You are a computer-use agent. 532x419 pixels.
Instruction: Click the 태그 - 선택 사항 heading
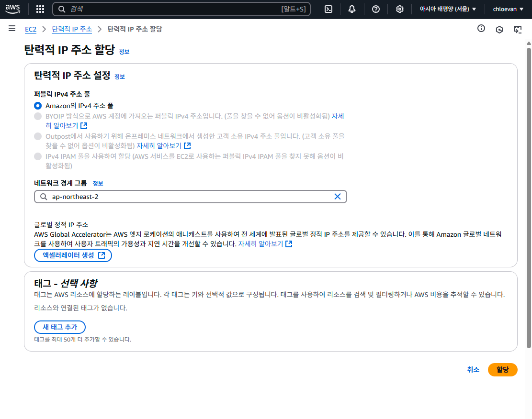pos(66,283)
